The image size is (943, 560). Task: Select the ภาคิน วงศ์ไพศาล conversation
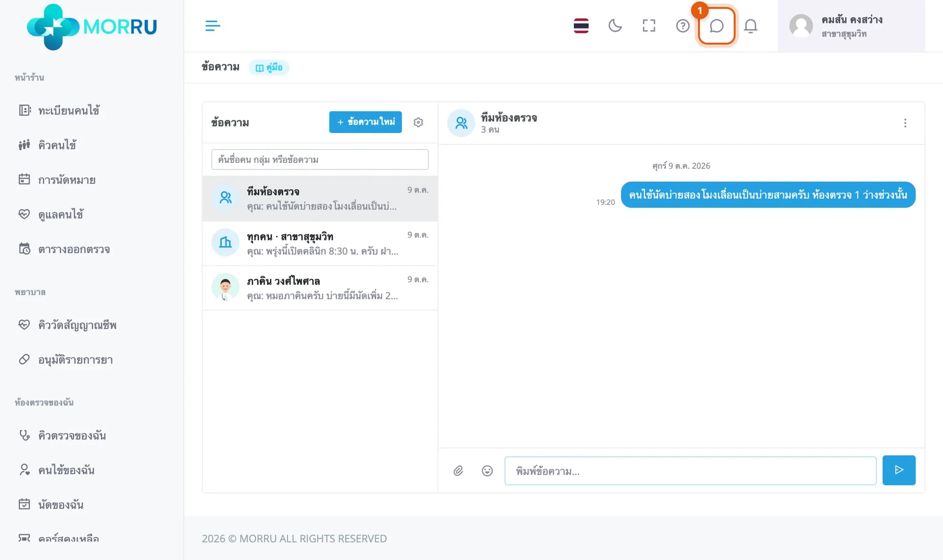click(320, 288)
